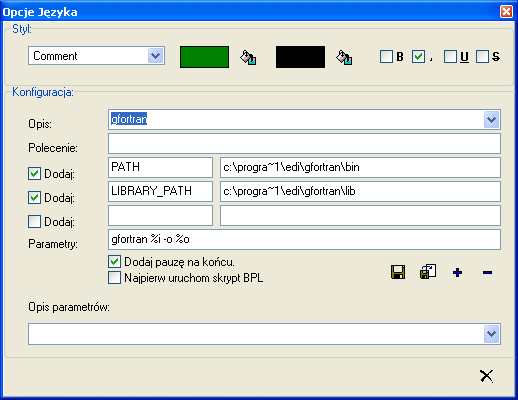Expand the Opis gfortran dropdown arrow

pos(491,120)
